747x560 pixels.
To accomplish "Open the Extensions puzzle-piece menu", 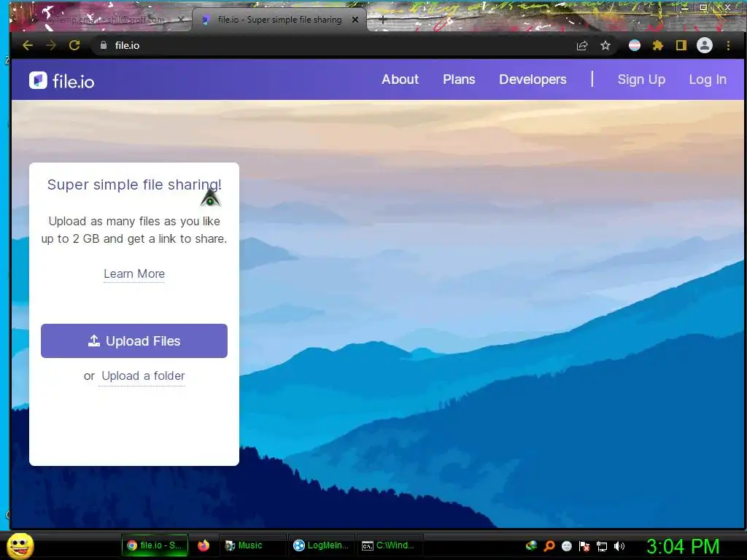I will click(x=658, y=46).
